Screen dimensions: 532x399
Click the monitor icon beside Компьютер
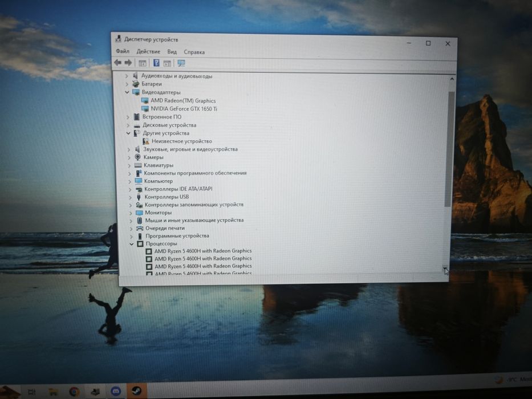point(139,181)
